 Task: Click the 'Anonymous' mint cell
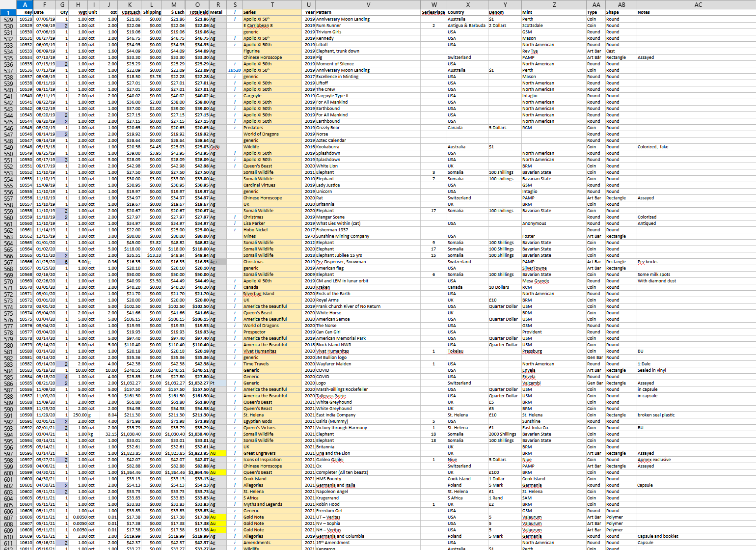point(554,223)
